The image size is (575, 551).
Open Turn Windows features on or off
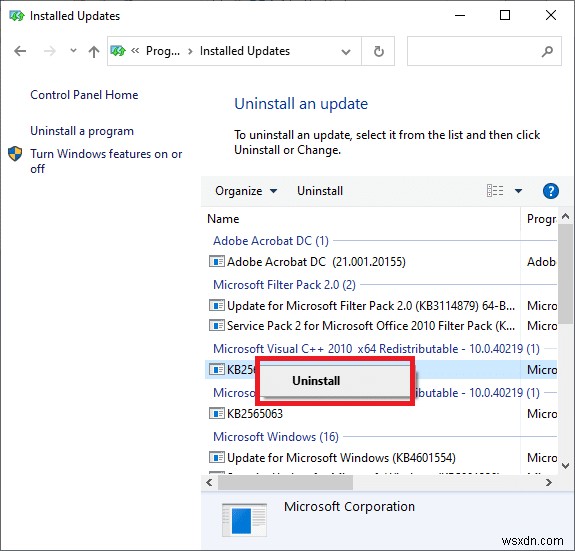point(106,161)
